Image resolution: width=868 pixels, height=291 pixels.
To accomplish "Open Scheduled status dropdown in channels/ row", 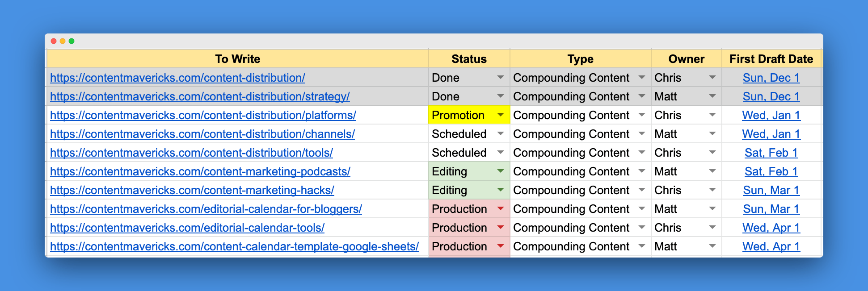I will pyautogui.click(x=501, y=134).
